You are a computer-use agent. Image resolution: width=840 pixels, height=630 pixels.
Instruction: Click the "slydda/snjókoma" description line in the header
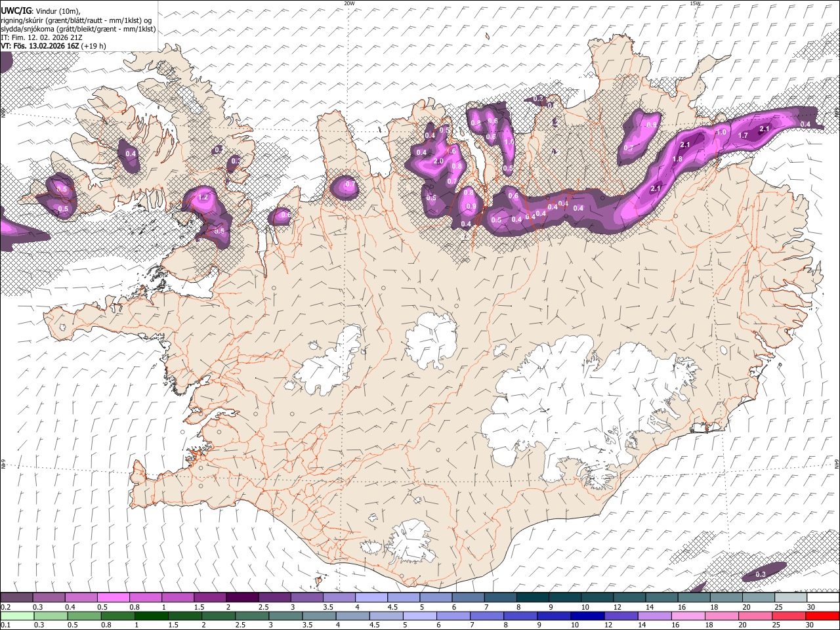pos(78,30)
